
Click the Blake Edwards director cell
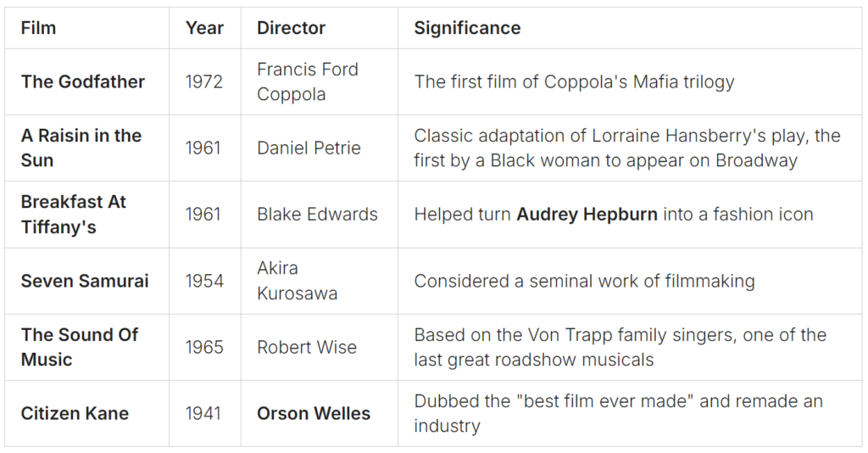317,215
